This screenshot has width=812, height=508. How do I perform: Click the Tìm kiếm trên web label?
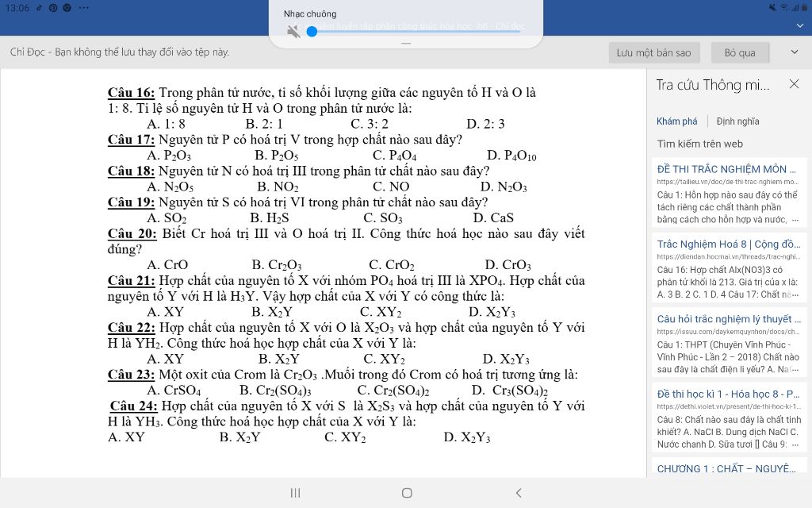tap(699, 144)
